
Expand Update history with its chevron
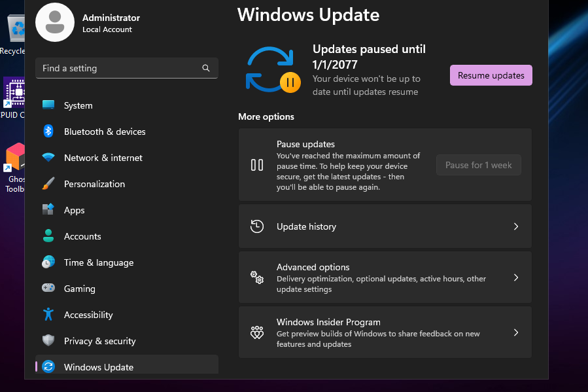pos(515,226)
